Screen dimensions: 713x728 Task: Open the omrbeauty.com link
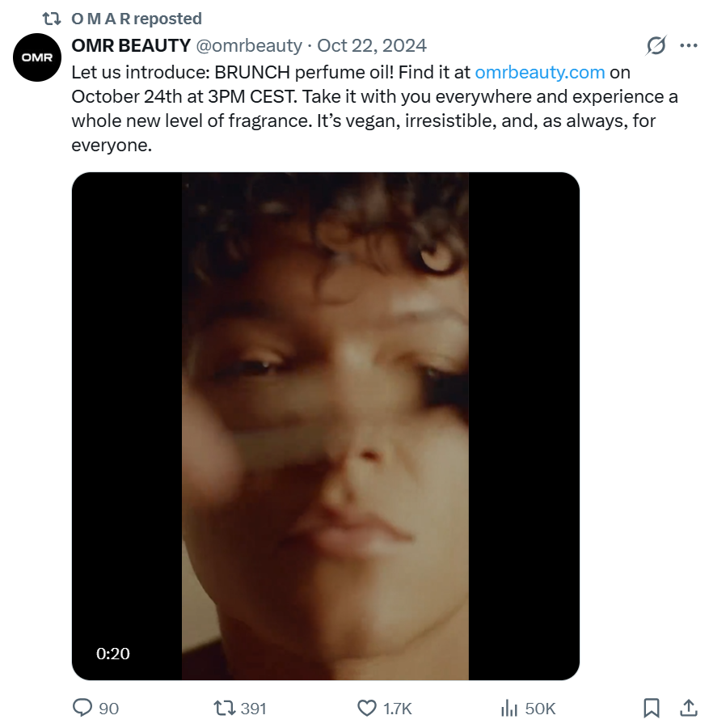(540, 72)
